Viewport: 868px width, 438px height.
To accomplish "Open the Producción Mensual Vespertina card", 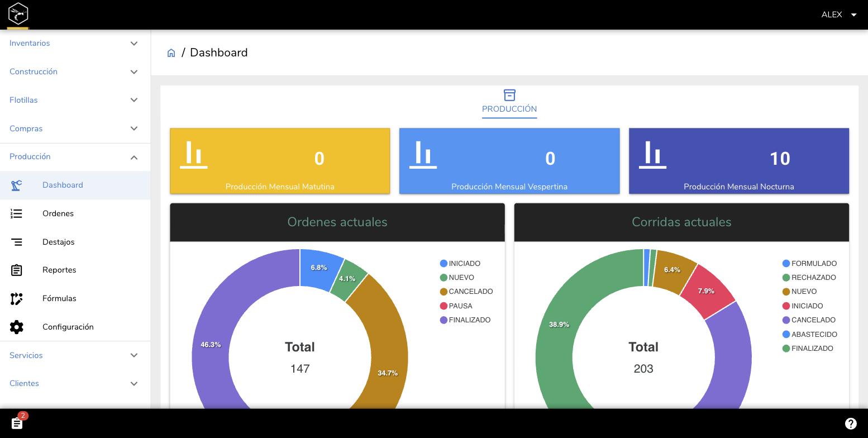I will point(509,161).
